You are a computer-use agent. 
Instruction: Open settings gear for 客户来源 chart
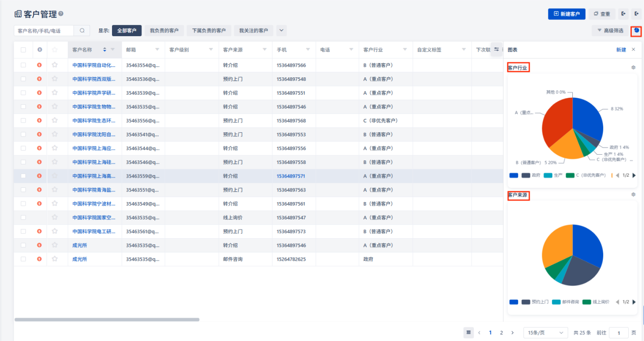(x=633, y=194)
